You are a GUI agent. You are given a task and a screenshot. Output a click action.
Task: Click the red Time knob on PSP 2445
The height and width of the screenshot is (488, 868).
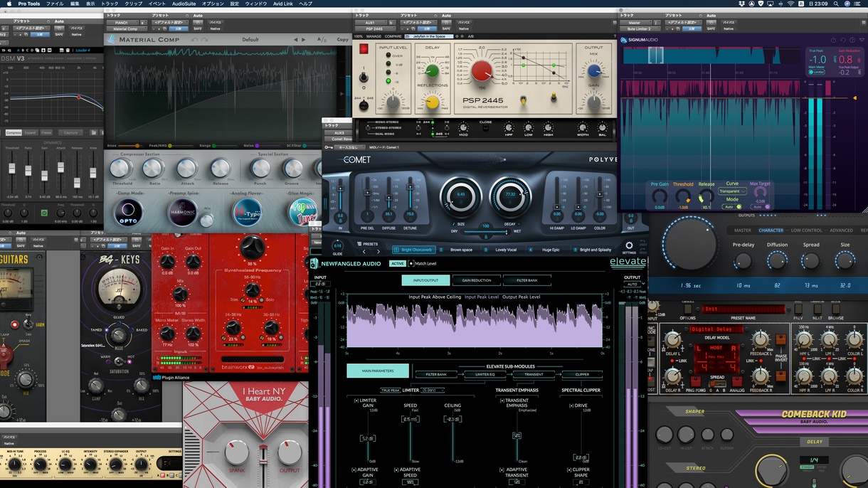click(x=482, y=71)
